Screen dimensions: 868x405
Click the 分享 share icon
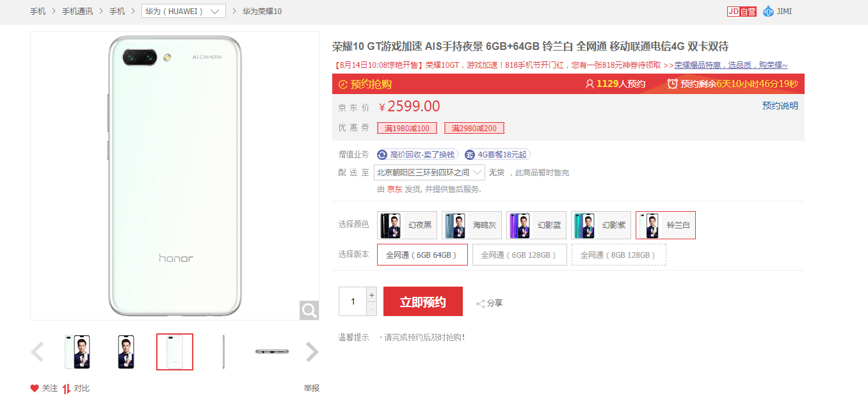[481, 303]
